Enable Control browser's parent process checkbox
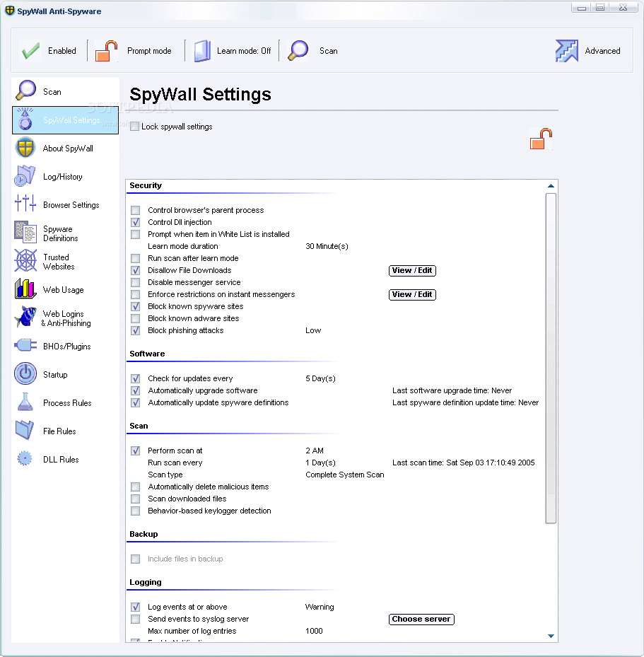Viewport: 644px width, 657px height. point(135,210)
